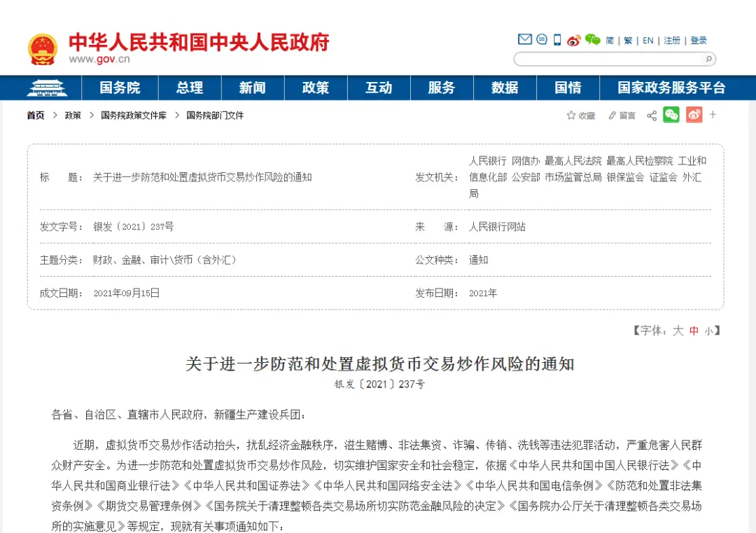Set font size to 小
This screenshot has height=533, width=756.
click(x=708, y=331)
